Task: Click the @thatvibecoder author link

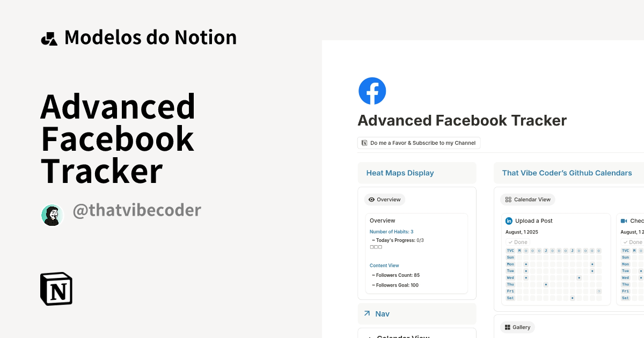Action: pyautogui.click(x=136, y=210)
